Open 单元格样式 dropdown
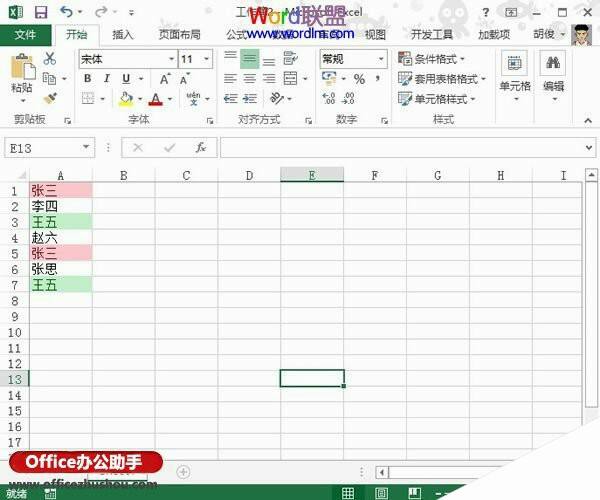 [436, 99]
